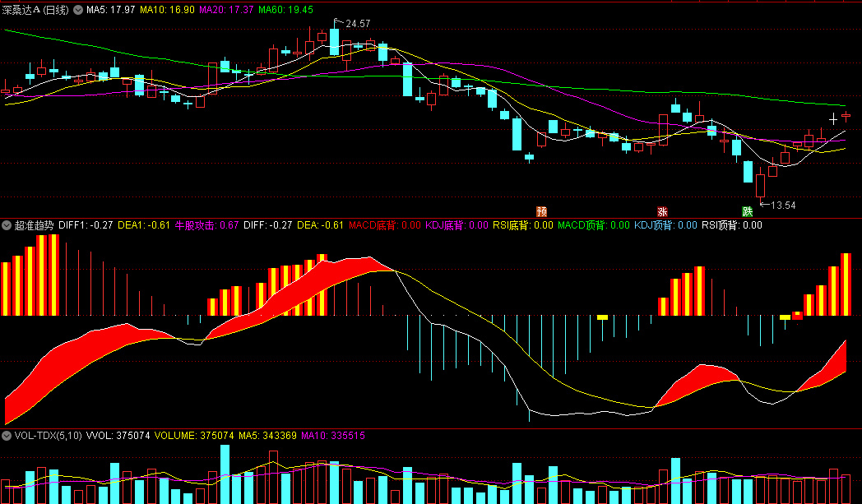Select the volume MA10: 335515 readout
This screenshot has height=504, width=862.
[x=333, y=436]
